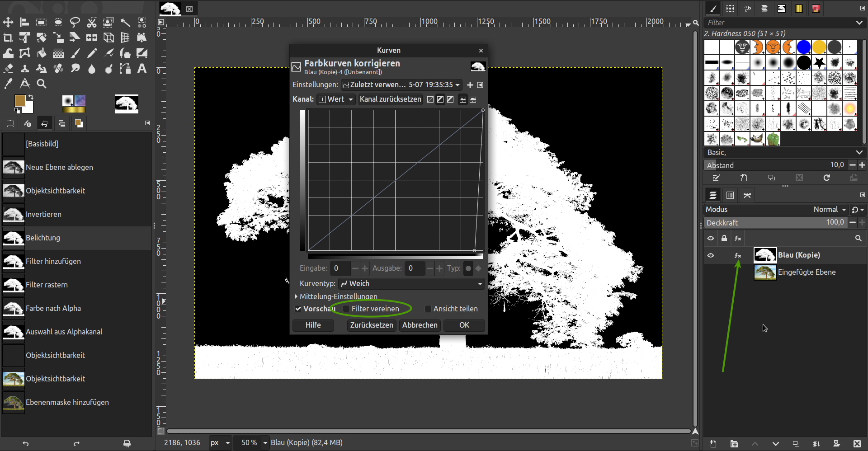Swap foreground and background colors
The width and height of the screenshot is (868, 451).
(31, 97)
